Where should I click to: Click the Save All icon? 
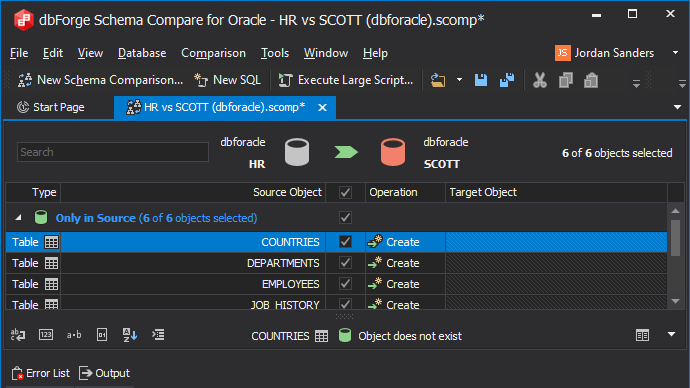click(507, 80)
